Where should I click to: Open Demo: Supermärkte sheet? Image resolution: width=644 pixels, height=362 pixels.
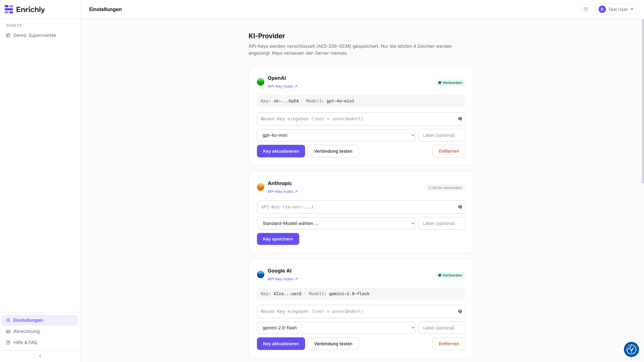click(40, 36)
